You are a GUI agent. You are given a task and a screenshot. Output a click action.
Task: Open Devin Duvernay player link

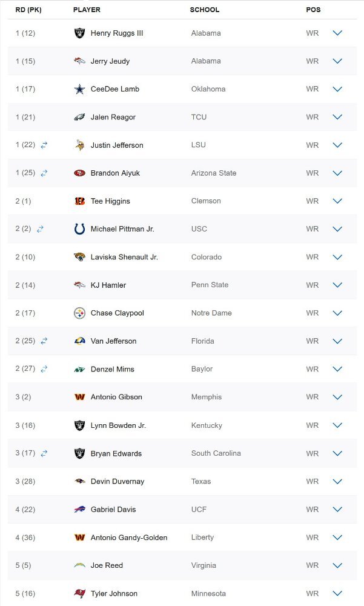[x=117, y=482]
